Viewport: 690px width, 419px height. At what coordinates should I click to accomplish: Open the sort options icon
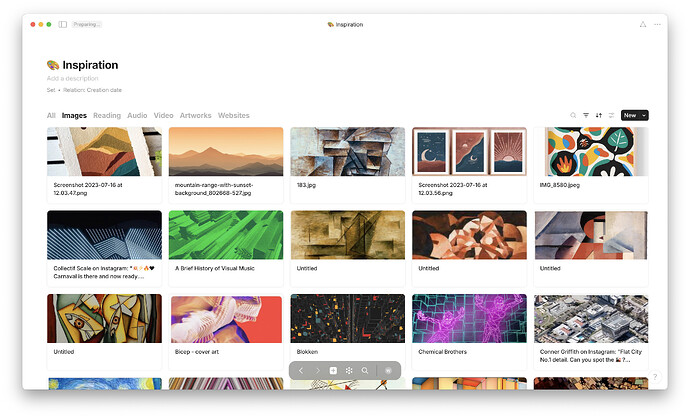598,115
